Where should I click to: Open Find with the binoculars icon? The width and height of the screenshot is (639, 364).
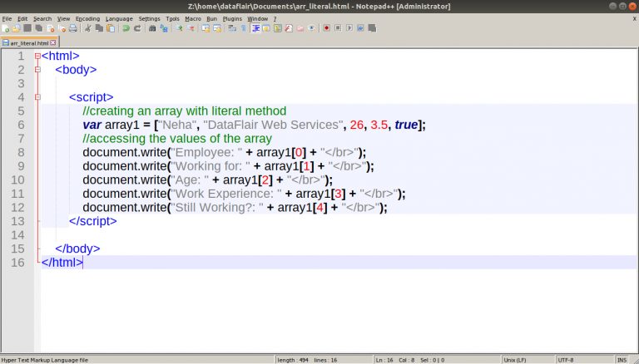152,28
